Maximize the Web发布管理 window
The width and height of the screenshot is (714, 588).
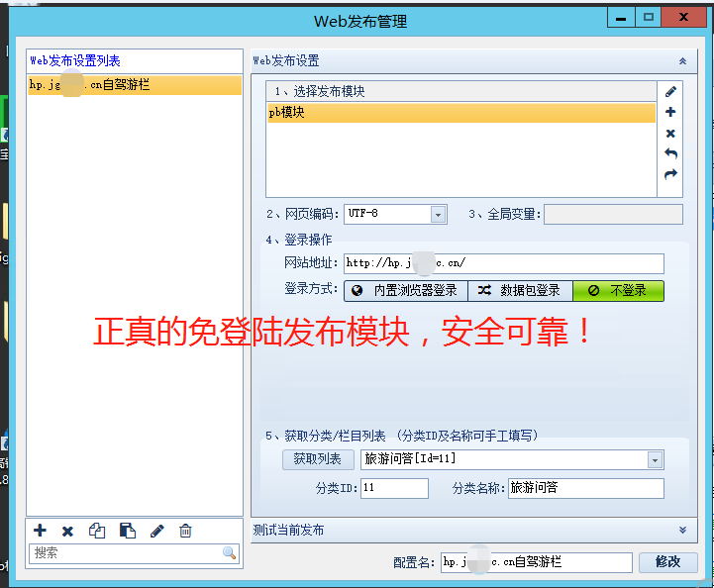(648, 18)
